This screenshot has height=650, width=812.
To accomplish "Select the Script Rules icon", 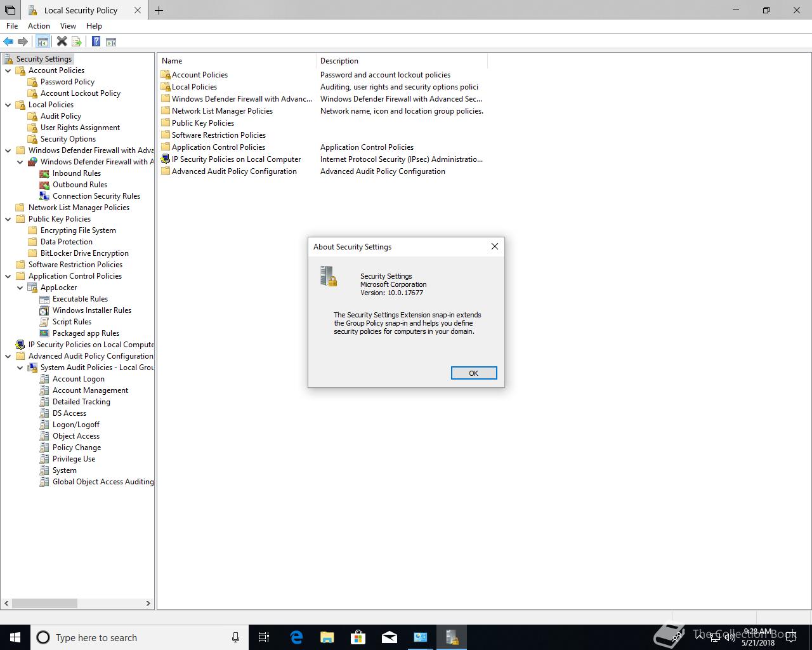I will coord(44,322).
